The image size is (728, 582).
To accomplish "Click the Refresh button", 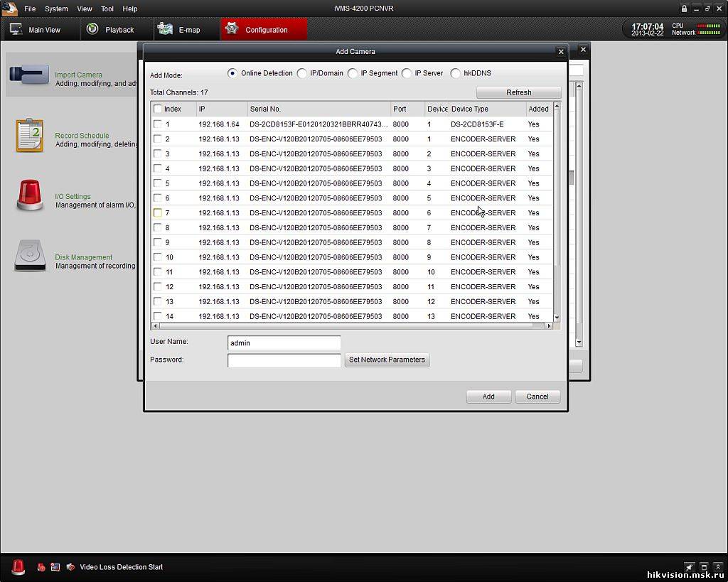I will (x=518, y=92).
